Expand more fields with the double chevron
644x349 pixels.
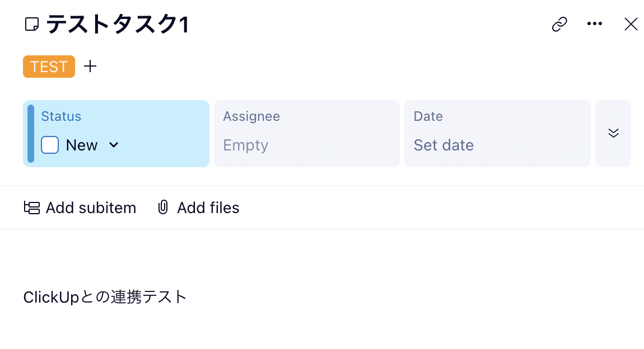point(613,133)
